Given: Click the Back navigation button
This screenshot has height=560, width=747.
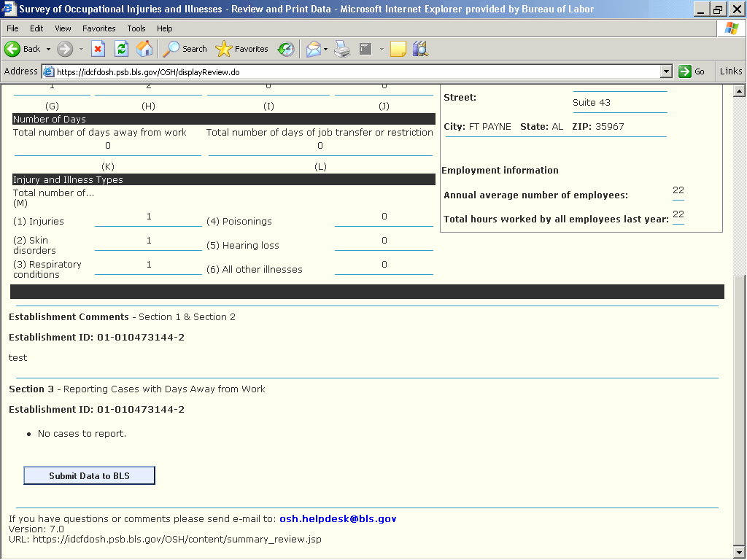Looking at the screenshot, I should pyautogui.click(x=23, y=49).
